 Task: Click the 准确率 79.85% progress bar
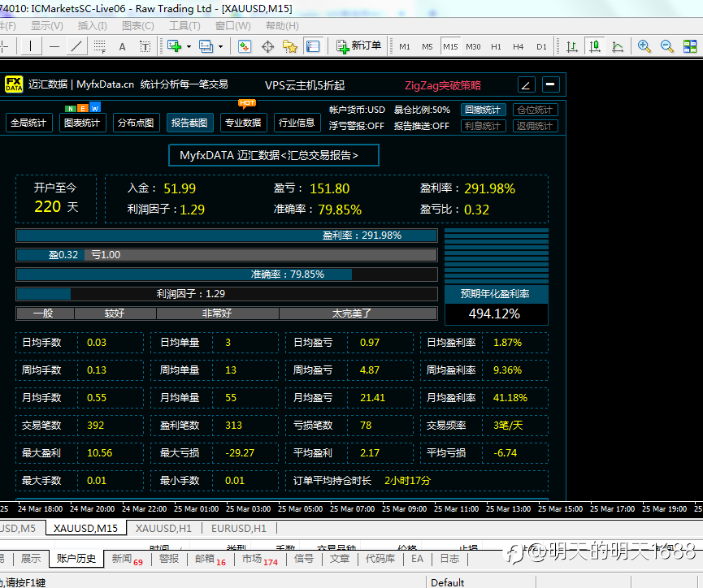coord(227,275)
